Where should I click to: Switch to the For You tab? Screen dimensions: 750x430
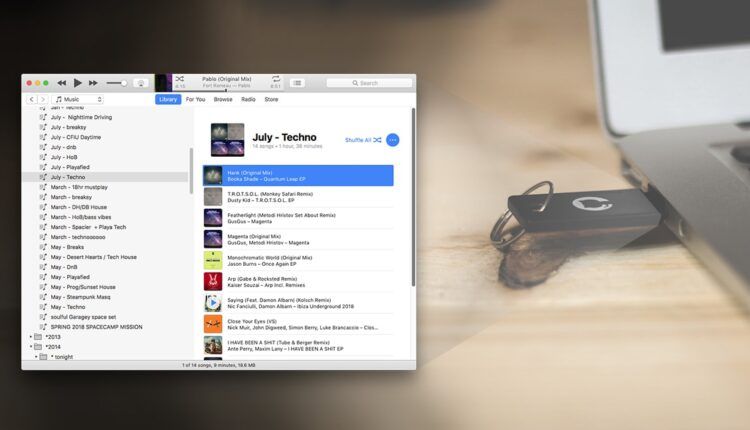(195, 99)
